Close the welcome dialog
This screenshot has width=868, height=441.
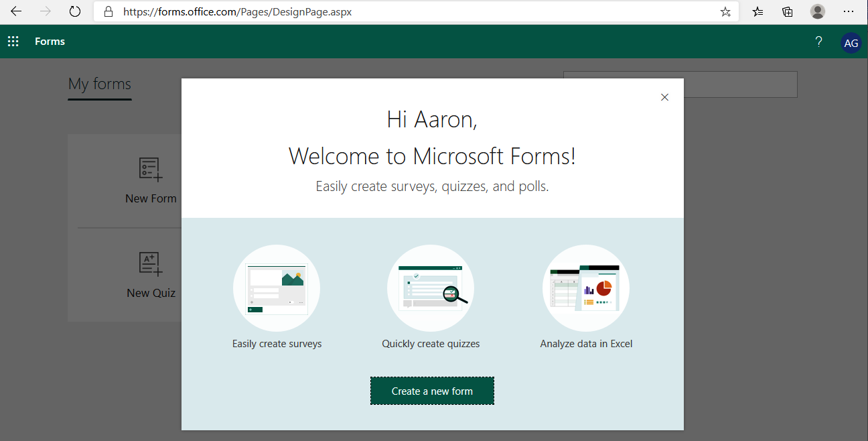tap(664, 97)
